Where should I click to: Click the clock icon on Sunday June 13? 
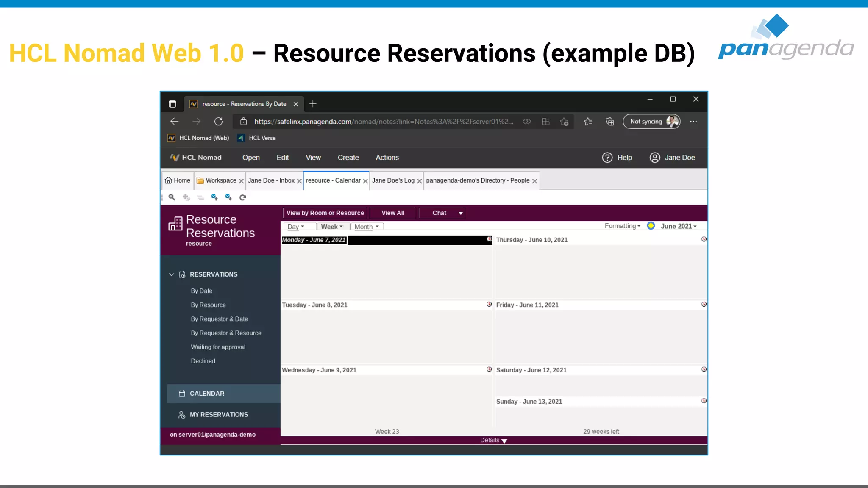point(704,401)
